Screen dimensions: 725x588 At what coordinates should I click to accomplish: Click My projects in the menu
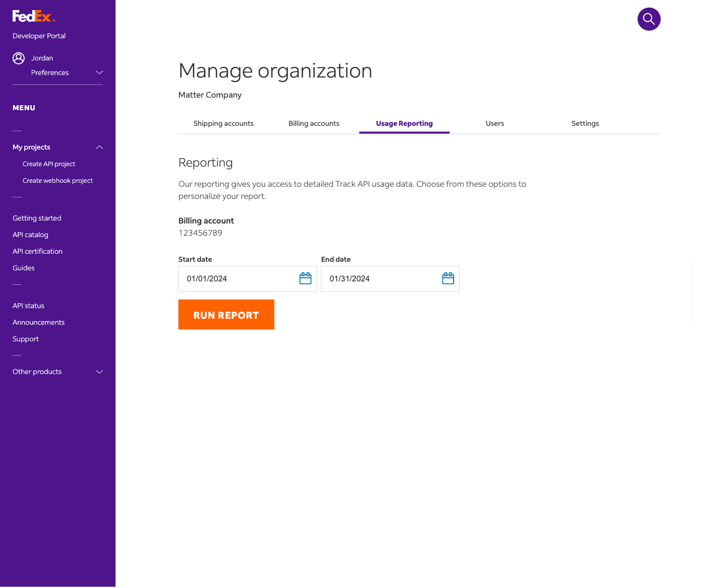tap(31, 147)
